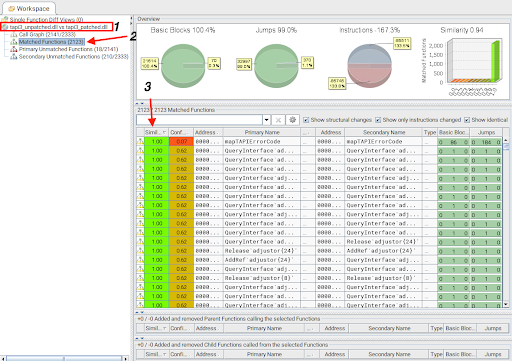Viewport: 512px width, 361px height.
Task: Click the Workspace tab icon
Action: (11, 9)
